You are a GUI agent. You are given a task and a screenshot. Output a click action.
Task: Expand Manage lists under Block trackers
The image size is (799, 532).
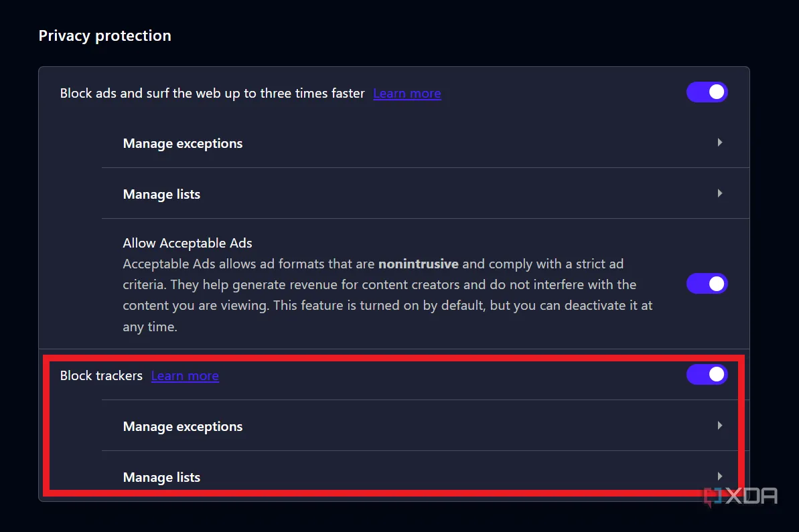point(161,478)
